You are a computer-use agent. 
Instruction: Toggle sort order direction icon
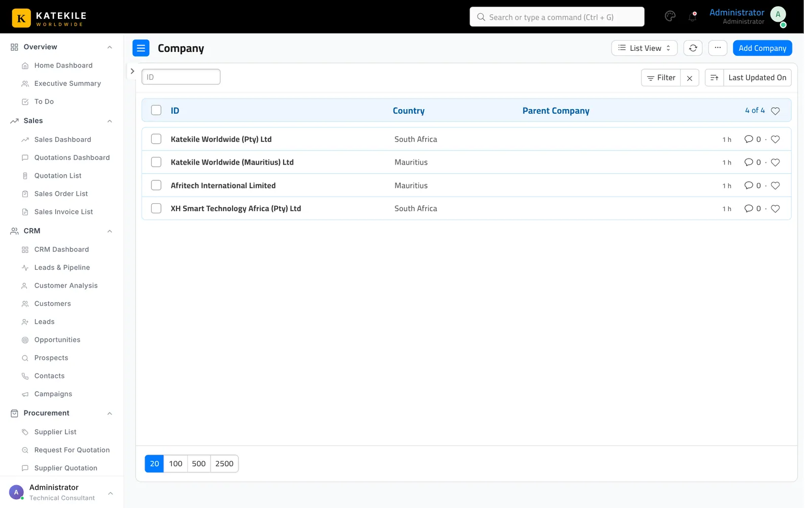[714, 78]
